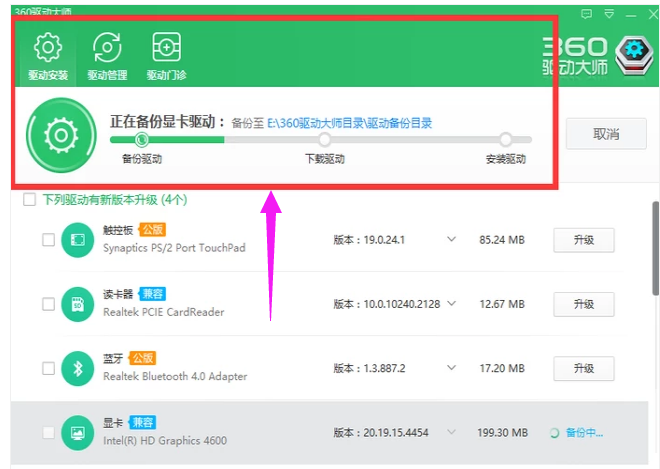Open the feedback chat bubble icon in title bar
660x469 pixels.
coord(586,14)
